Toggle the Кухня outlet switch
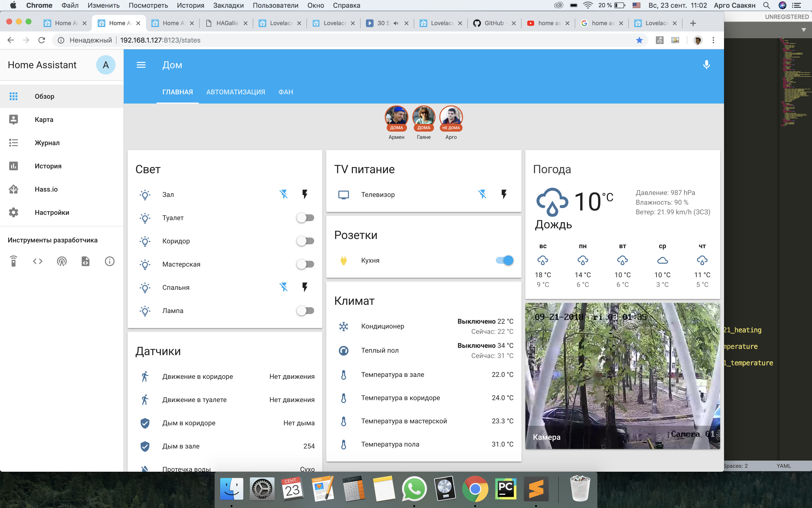 pos(504,260)
